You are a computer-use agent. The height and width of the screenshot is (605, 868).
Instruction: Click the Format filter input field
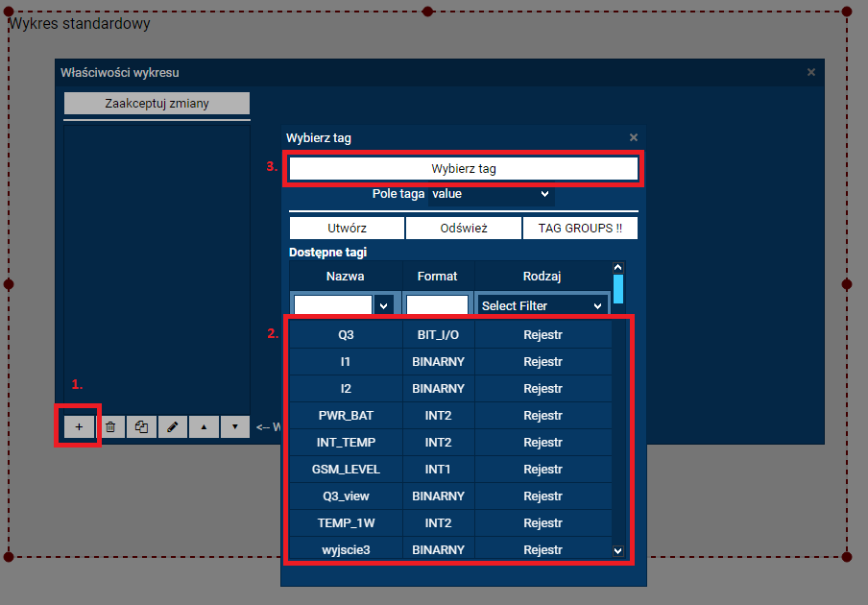[x=437, y=305]
